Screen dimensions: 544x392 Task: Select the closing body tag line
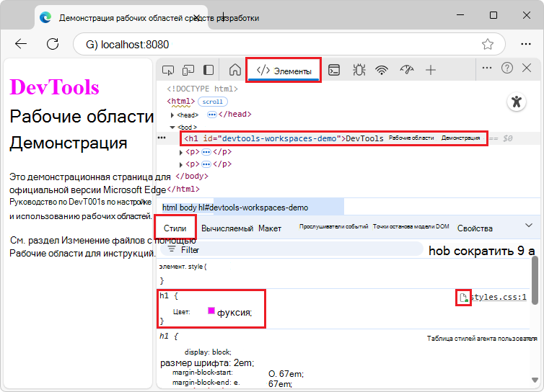[192, 176]
